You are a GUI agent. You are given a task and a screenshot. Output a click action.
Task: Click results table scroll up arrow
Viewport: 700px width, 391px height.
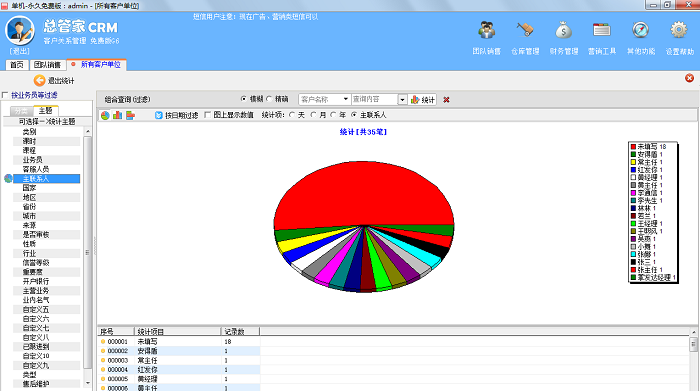(x=693, y=332)
